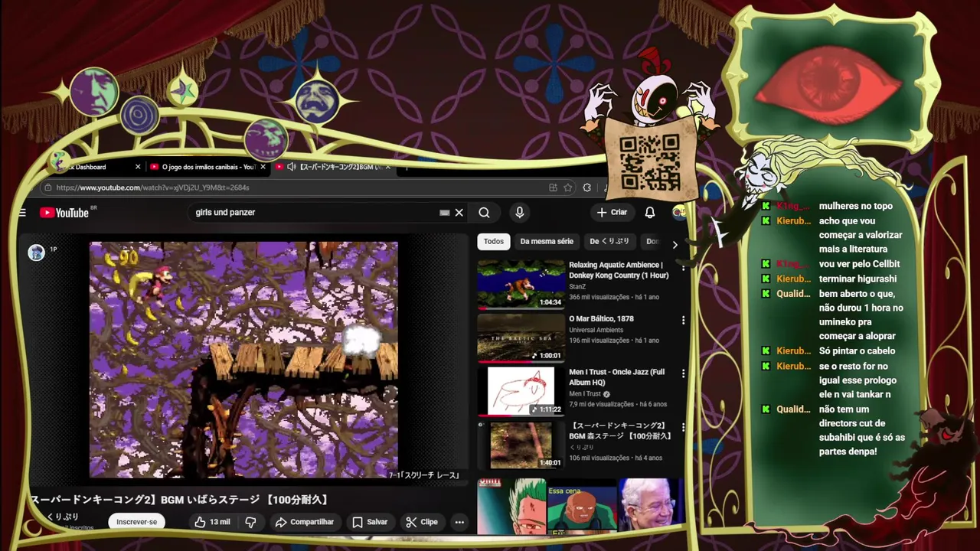Click the channel avatar above the video player
This screenshot has width=980, height=551.
tap(36, 253)
